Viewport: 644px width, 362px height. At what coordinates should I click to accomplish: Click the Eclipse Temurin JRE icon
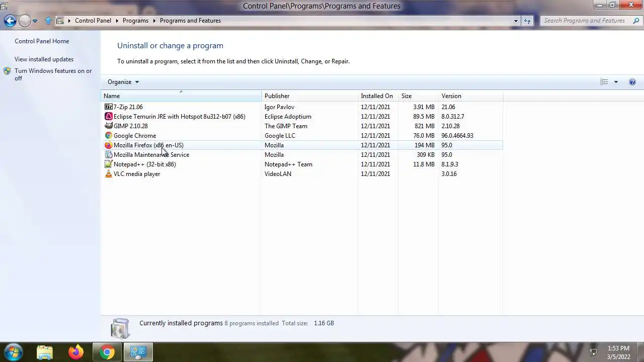(108, 116)
